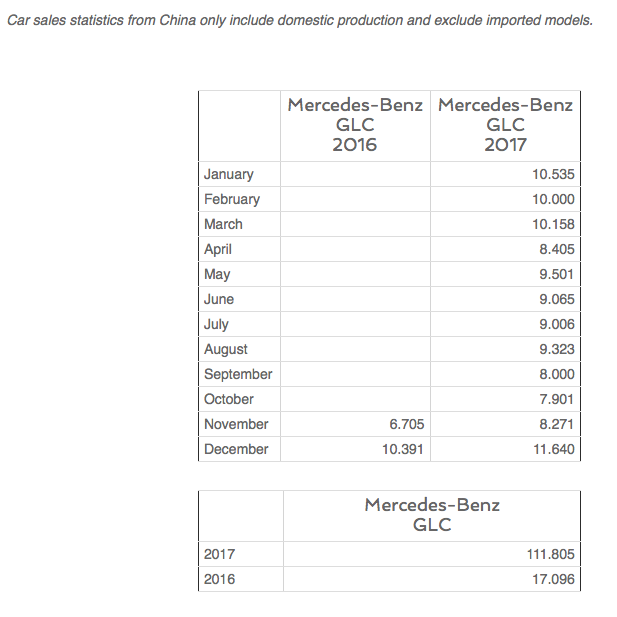Image resolution: width=617 pixels, height=617 pixels.
Task: Select the 2017 annual total 111.805
Action: pyautogui.click(x=550, y=554)
